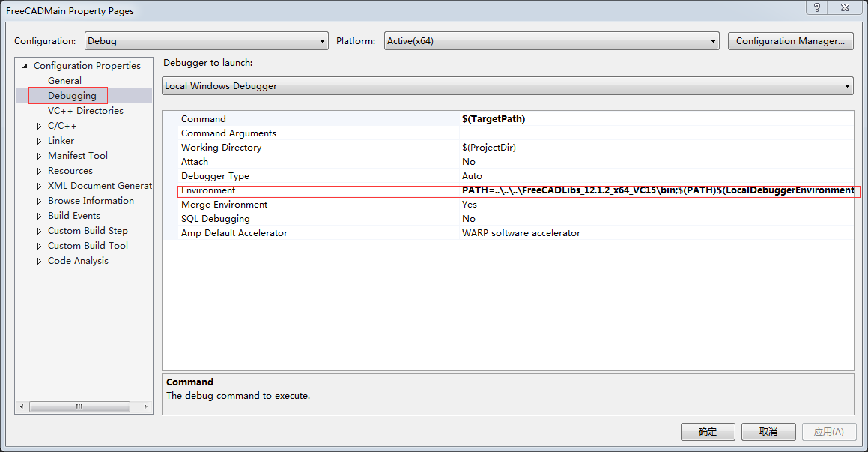
Task: Expand the Custom Build Step node
Action: (39, 231)
